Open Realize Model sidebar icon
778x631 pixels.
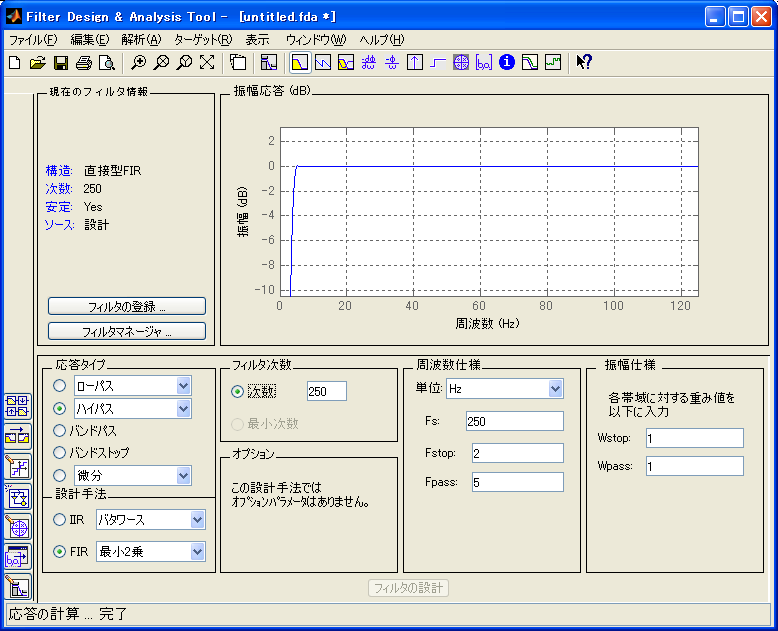click(17, 497)
